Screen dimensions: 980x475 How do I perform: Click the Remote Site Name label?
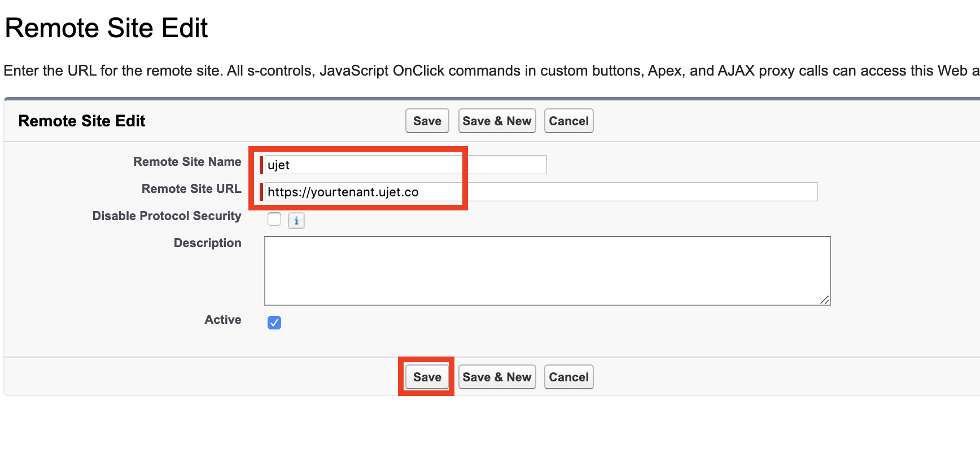187,162
